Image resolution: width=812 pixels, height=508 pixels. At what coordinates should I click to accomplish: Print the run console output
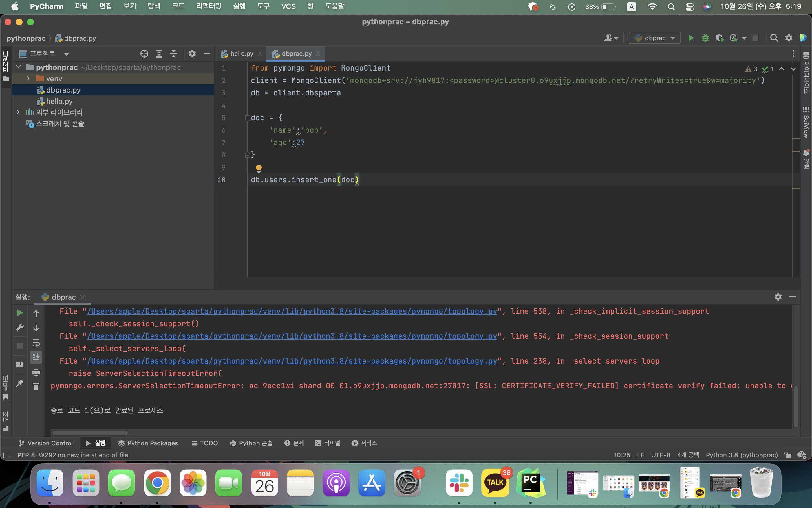(x=36, y=372)
